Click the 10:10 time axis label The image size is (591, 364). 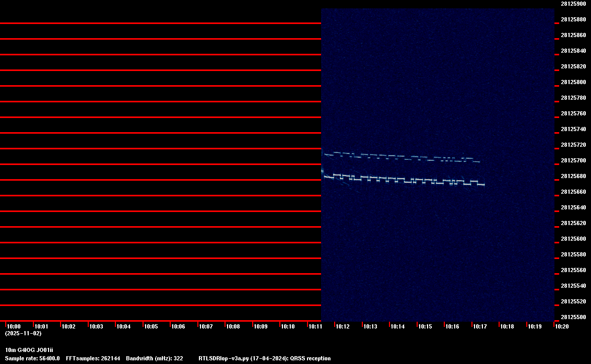[288, 326]
